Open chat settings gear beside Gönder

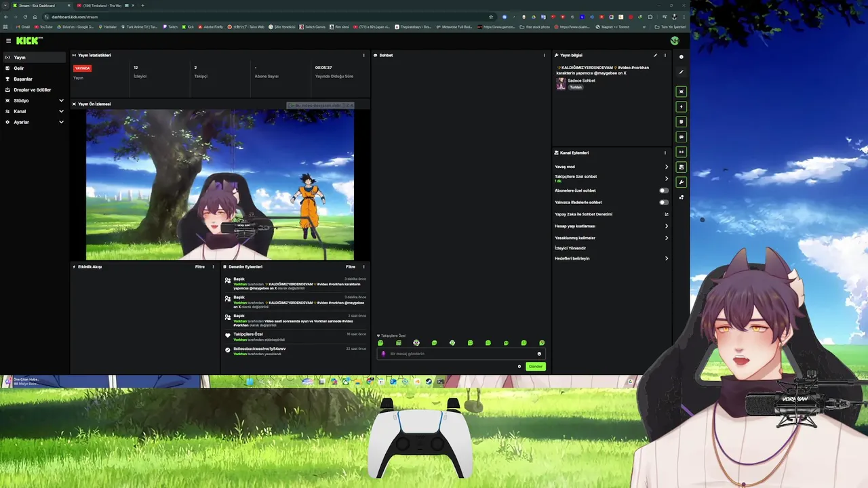pyautogui.click(x=519, y=367)
